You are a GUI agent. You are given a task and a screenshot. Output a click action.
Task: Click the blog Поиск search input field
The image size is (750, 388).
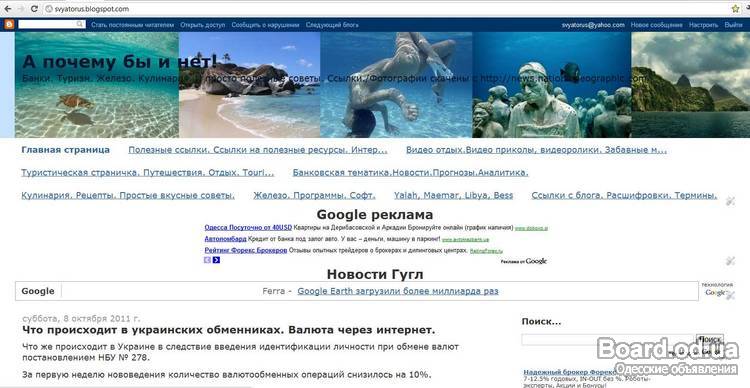(607, 339)
